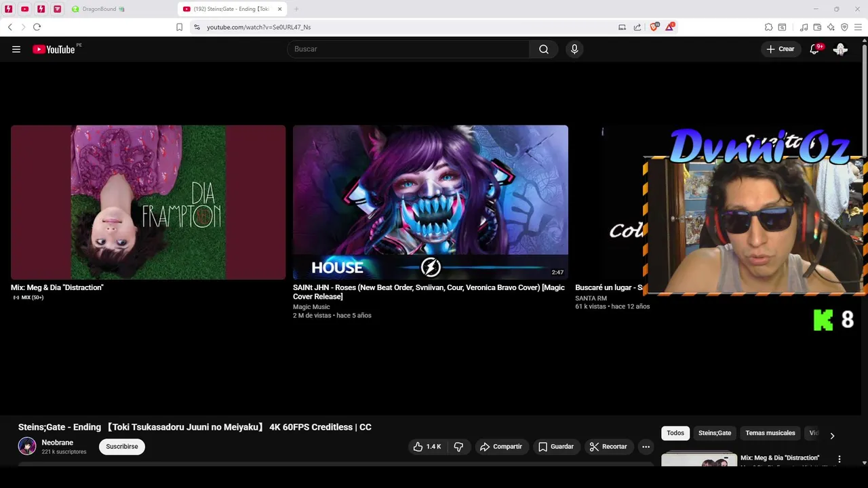Open more actions three-dot menu
Viewport: 868px width, 488px height.
point(646,447)
